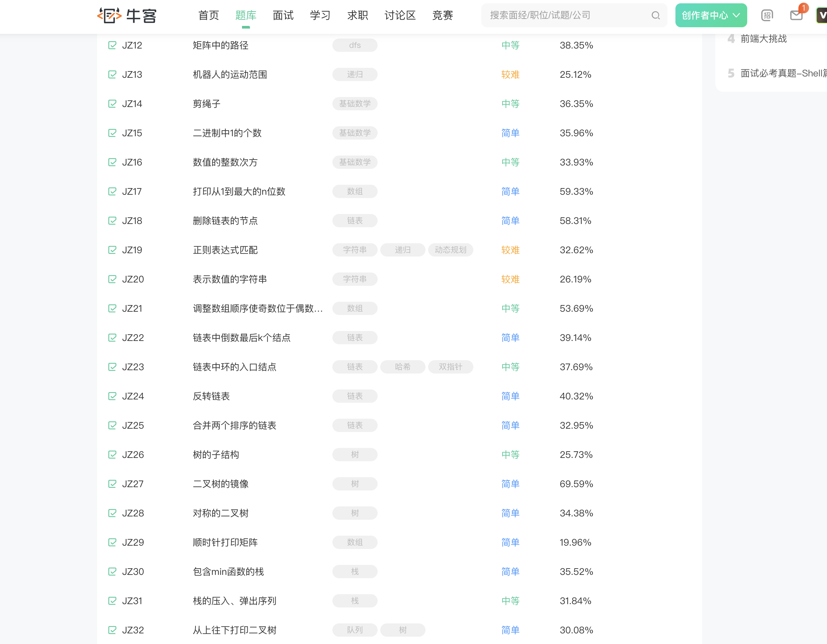Switch to the 题库 navigation tab
Viewport: 827px width, 644px height.
click(x=246, y=16)
